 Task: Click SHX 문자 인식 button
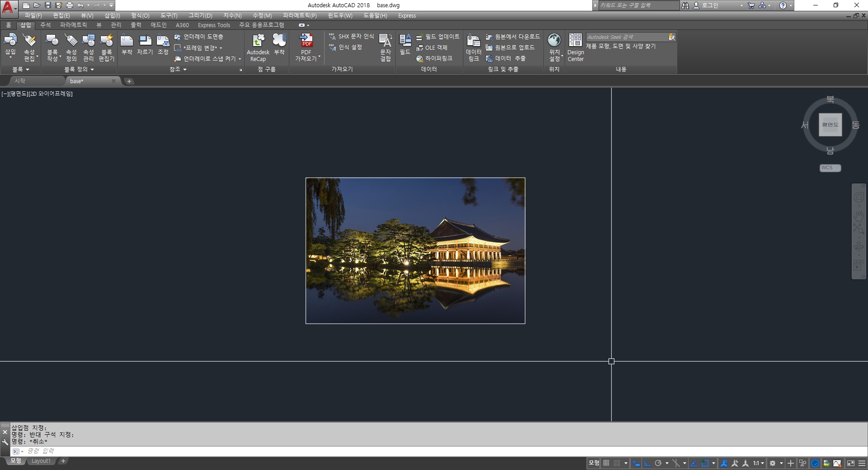(352, 37)
